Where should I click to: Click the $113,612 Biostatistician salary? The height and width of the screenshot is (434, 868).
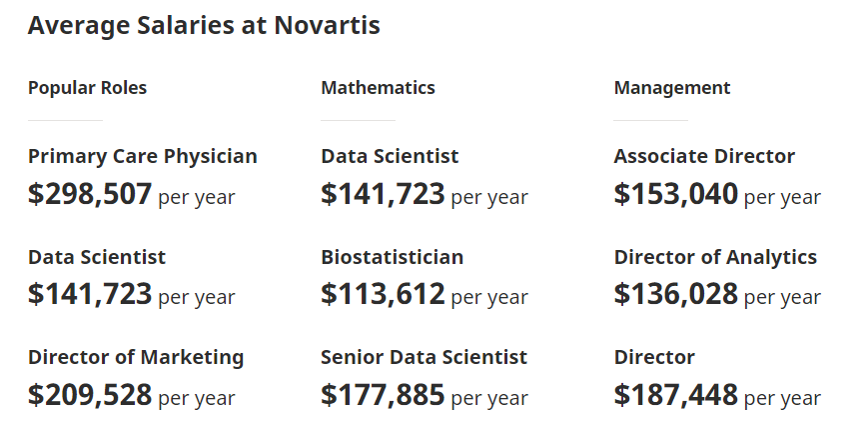pyautogui.click(x=383, y=294)
